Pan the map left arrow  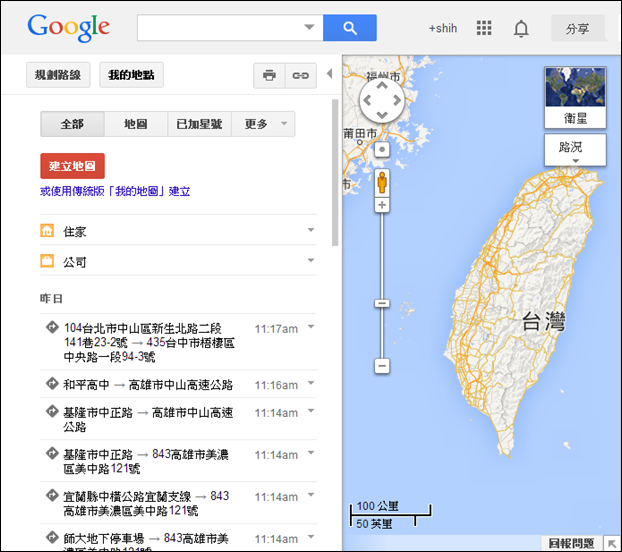click(367, 100)
